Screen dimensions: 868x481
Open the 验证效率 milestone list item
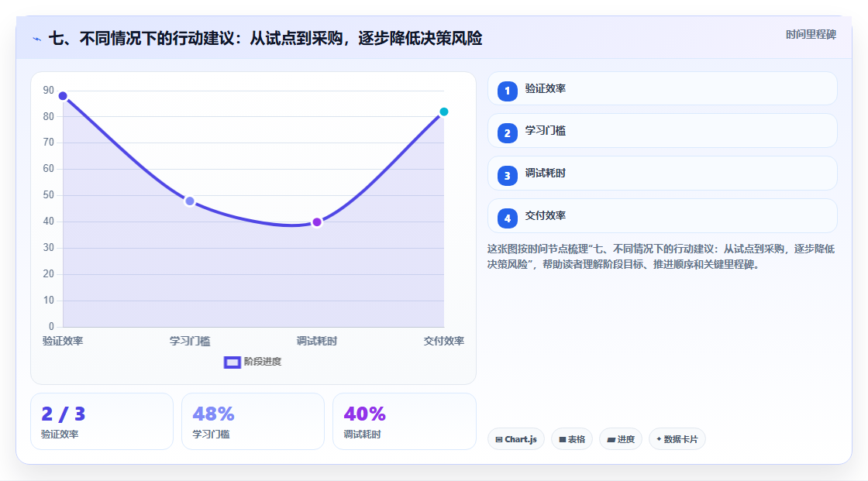pos(662,88)
